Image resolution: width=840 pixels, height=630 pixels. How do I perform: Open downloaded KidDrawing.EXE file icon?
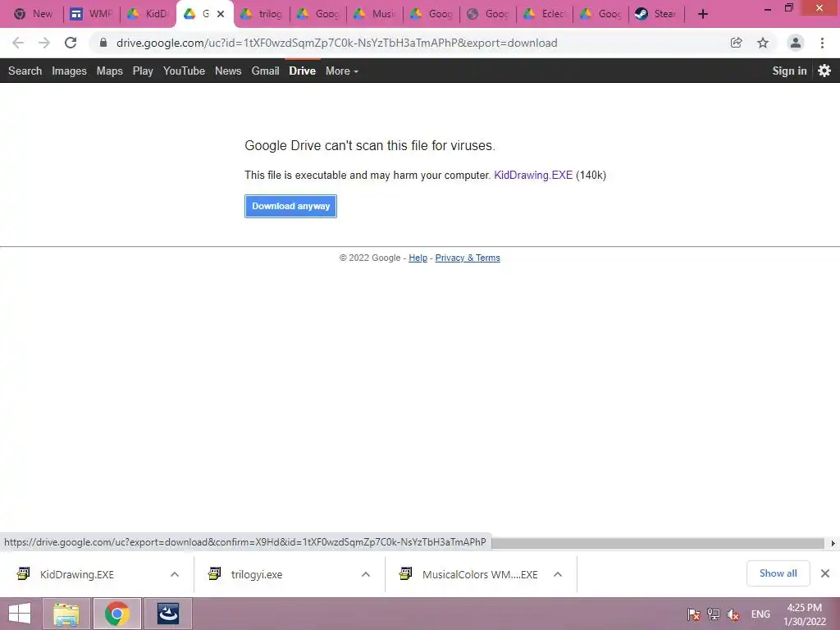click(x=24, y=573)
